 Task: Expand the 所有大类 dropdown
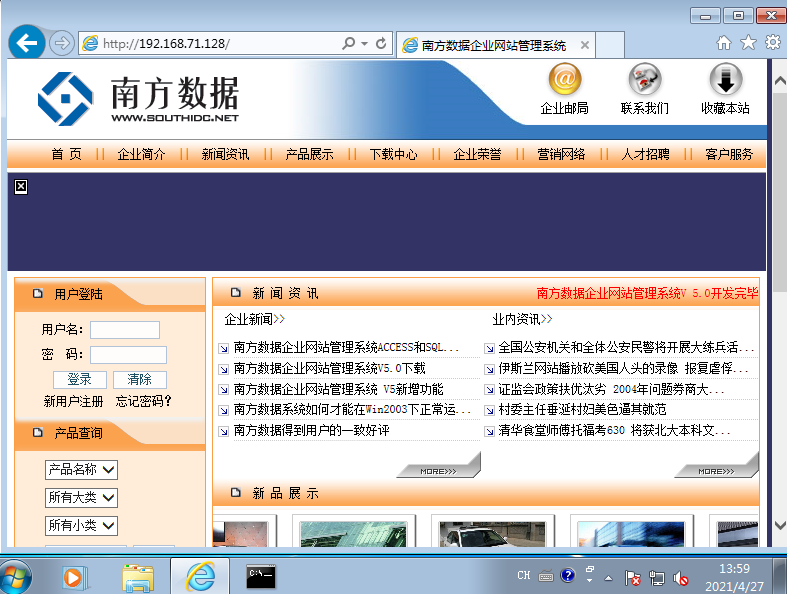[x=81, y=498]
